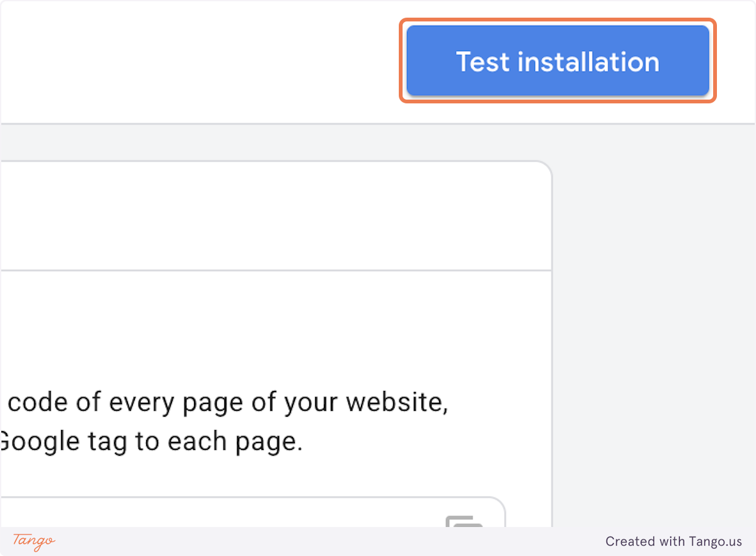Follow the Tango.us attribution link
This screenshot has width=756, height=556.
(674, 542)
